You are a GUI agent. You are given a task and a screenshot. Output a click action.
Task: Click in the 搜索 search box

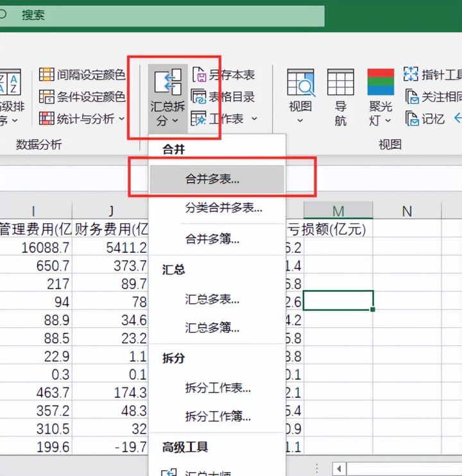pyautogui.click(x=161, y=15)
